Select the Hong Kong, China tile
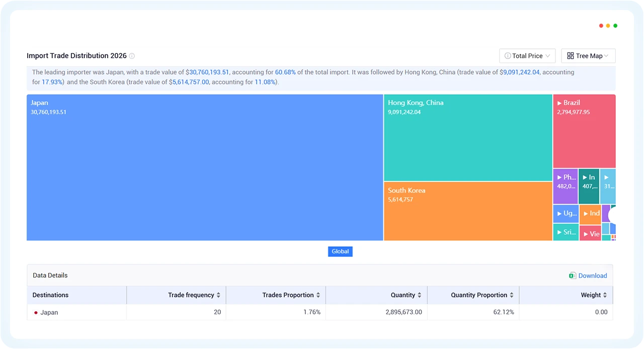The image size is (644, 349). [468, 137]
